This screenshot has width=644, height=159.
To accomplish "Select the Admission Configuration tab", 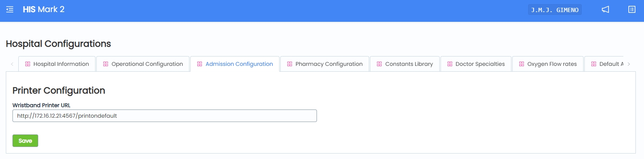I will coord(239,64).
